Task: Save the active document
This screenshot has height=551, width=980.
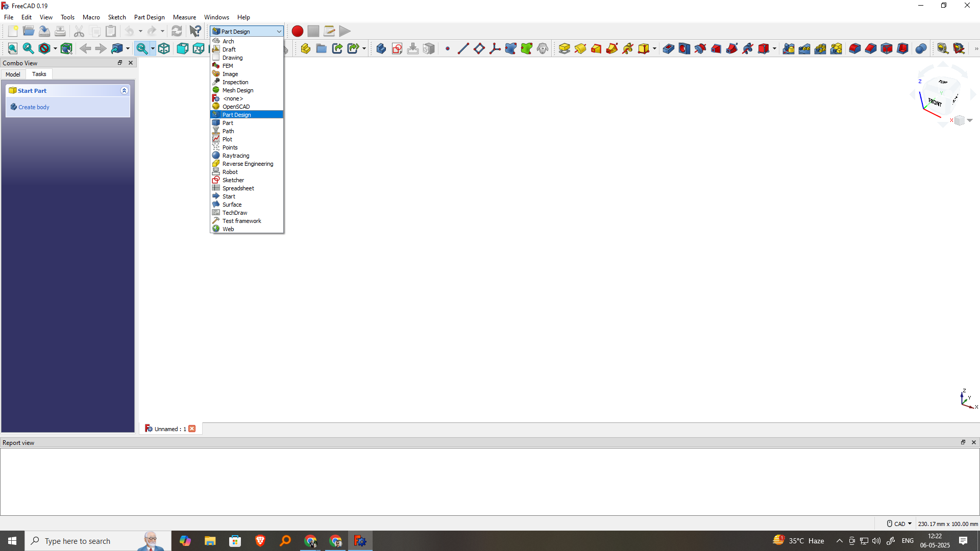Action: click(x=44, y=31)
